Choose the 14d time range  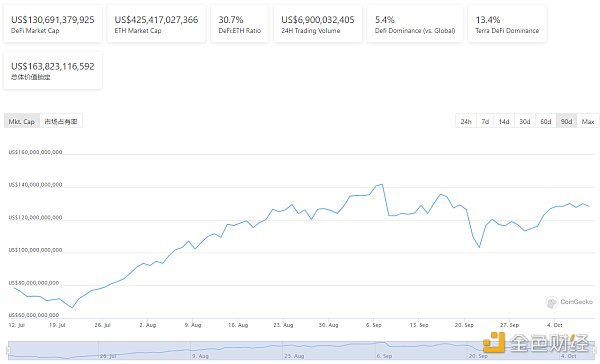(504, 121)
